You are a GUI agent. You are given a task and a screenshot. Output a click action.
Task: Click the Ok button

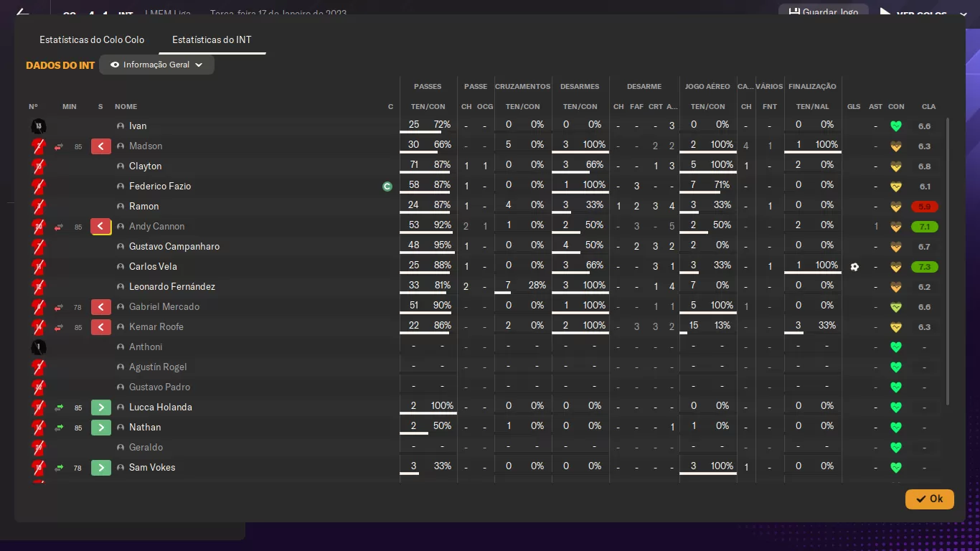[930, 499]
